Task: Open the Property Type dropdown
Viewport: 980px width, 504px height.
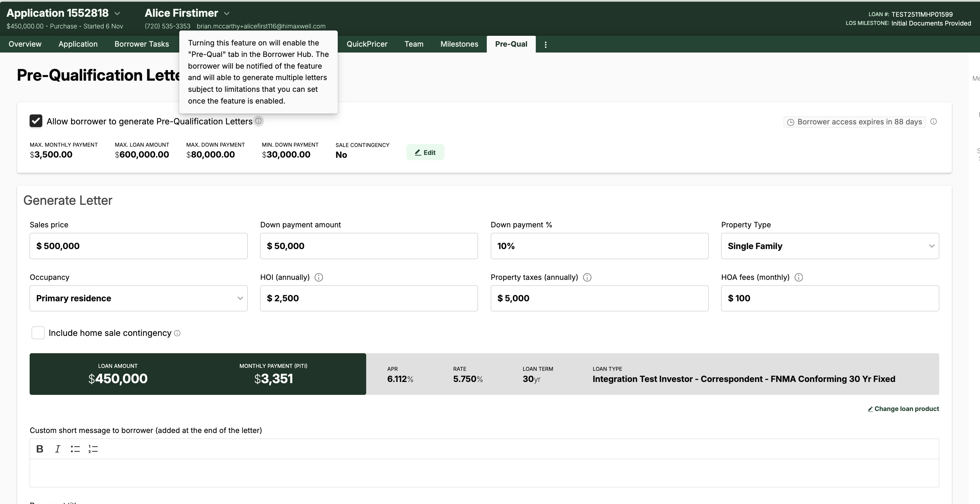Action: 830,246
